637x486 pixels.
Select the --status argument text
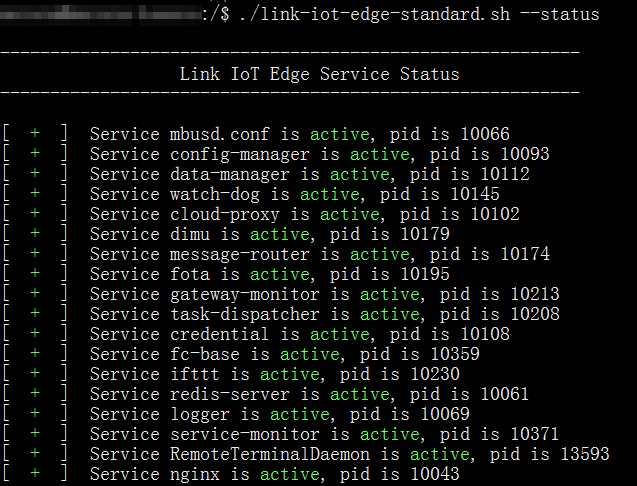pyautogui.click(x=560, y=15)
